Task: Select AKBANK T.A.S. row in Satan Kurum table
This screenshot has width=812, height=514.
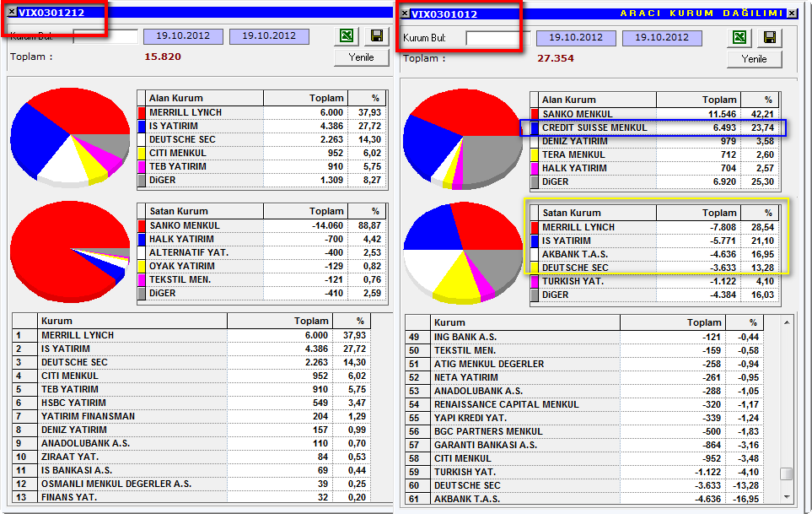Action: 654,254
